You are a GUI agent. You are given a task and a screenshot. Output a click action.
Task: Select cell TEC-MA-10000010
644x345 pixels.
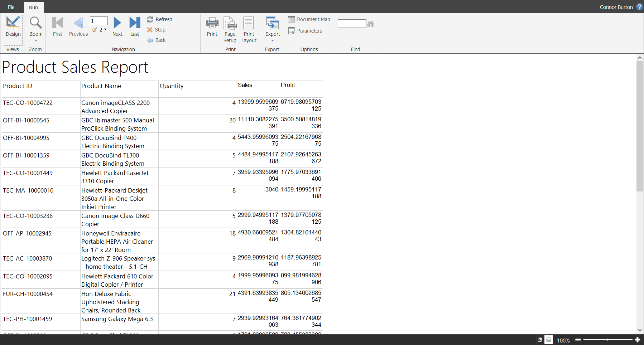(41, 198)
